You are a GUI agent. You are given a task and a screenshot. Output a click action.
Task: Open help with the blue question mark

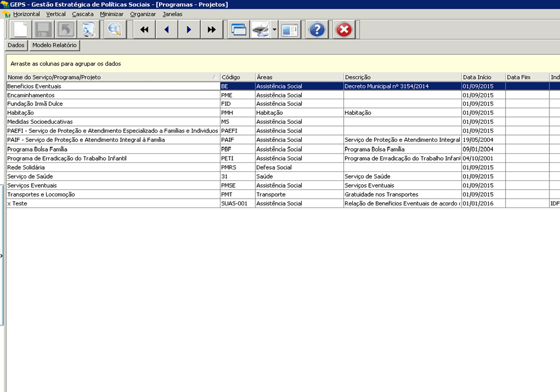(x=317, y=30)
